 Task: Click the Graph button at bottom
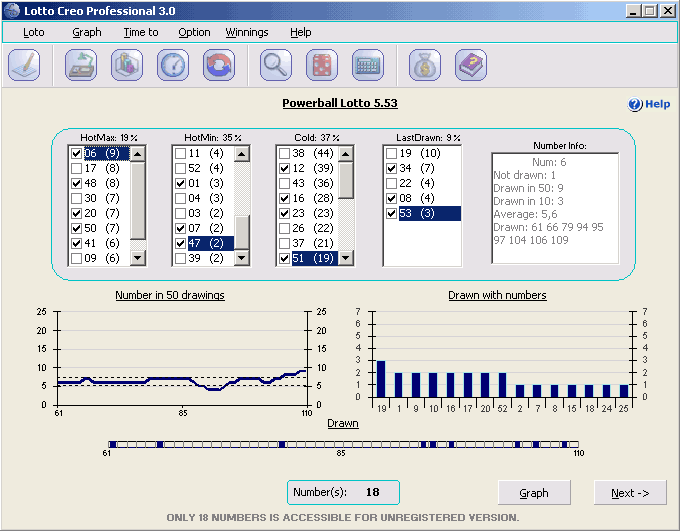coord(534,493)
